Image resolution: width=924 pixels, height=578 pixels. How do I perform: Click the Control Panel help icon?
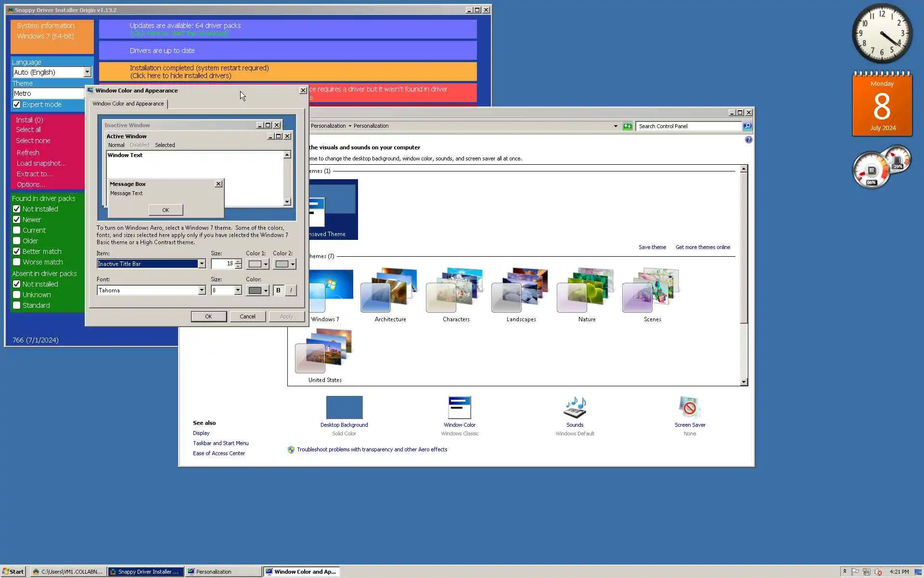point(748,140)
